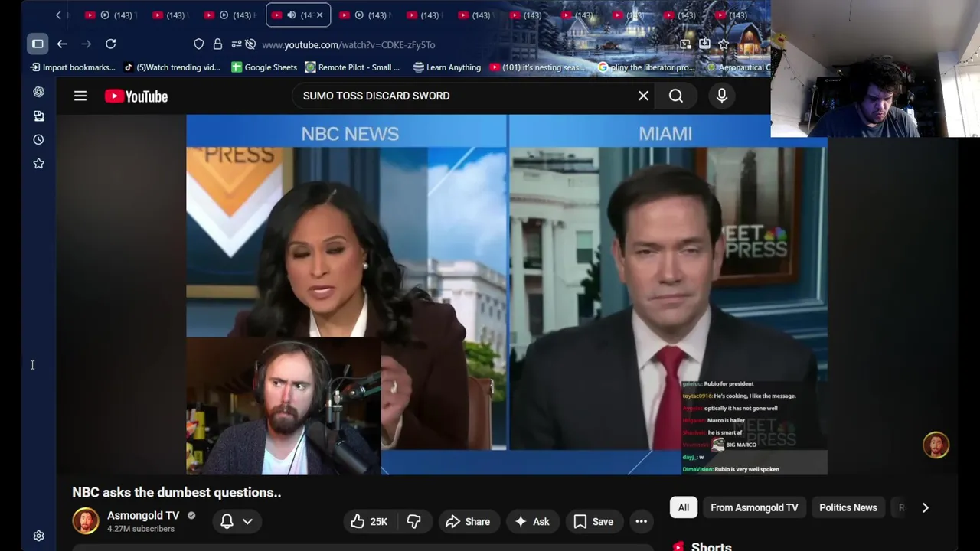Clear the YouTube search text with X
The width and height of the screenshot is (980, 551).
(643, 96)
